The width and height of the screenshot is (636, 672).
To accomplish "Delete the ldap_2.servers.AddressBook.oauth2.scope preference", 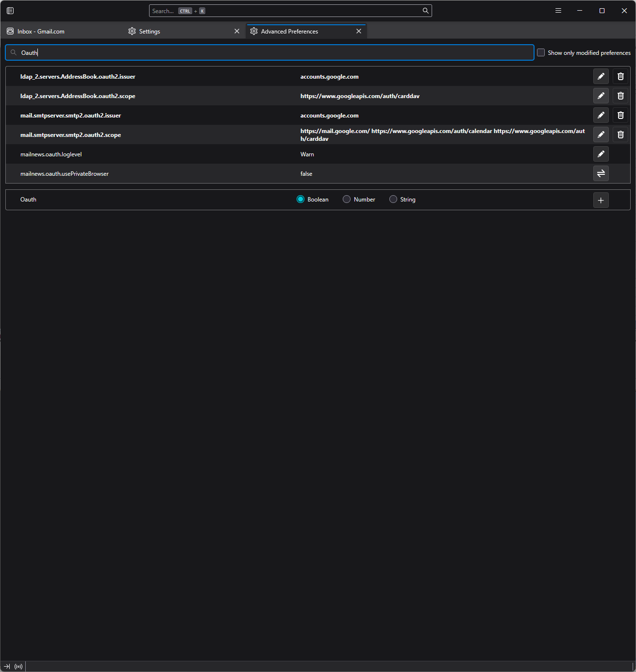I will pyautogui.click(x=620, y=96).
